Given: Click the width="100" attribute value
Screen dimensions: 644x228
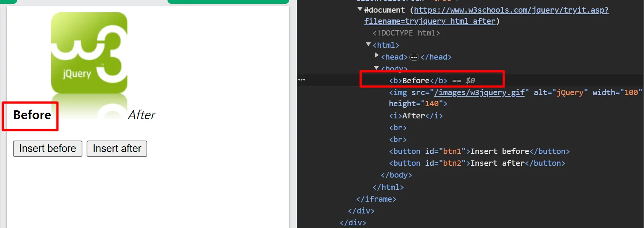Looking at the screenshot, I should point(631,92).
